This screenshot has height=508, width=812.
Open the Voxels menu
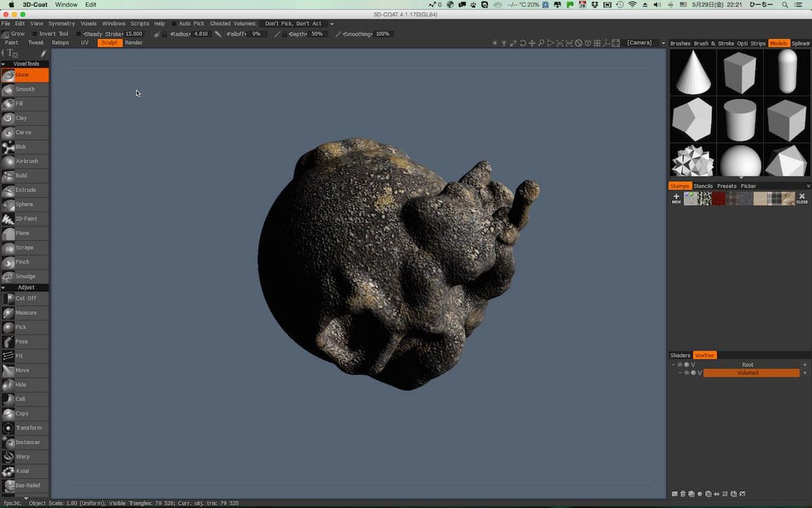point(89,24)
